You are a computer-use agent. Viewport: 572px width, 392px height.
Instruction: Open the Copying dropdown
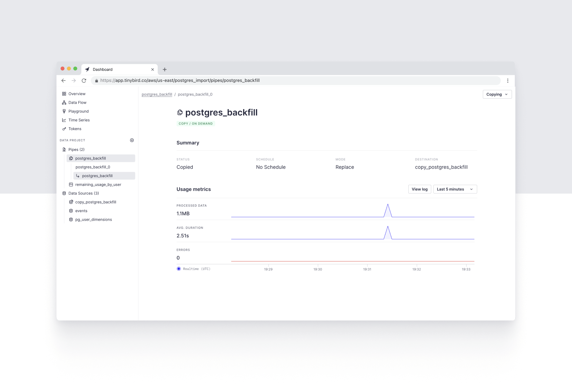click(x=497, y=94)
